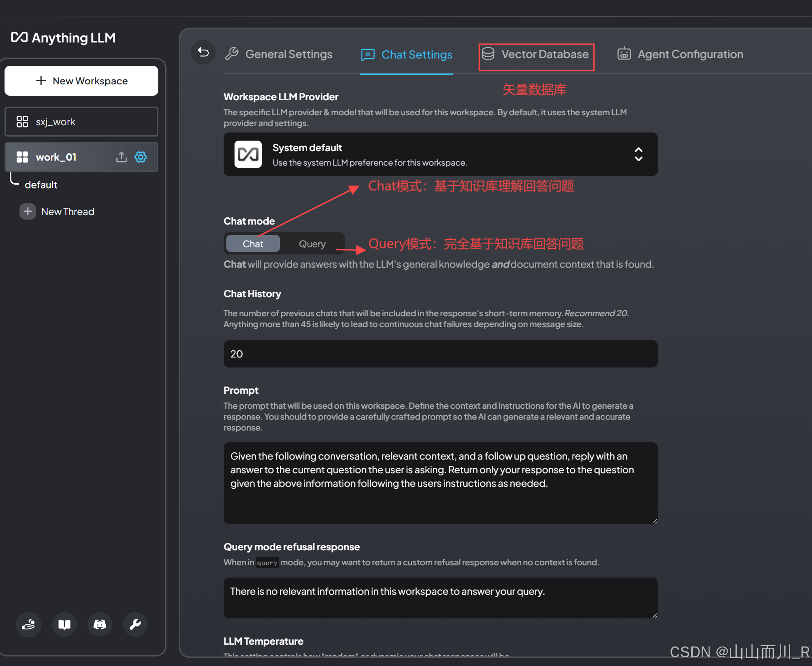
Task: Open the upload documents icon for work_01
Action: (x=121, y=157)
